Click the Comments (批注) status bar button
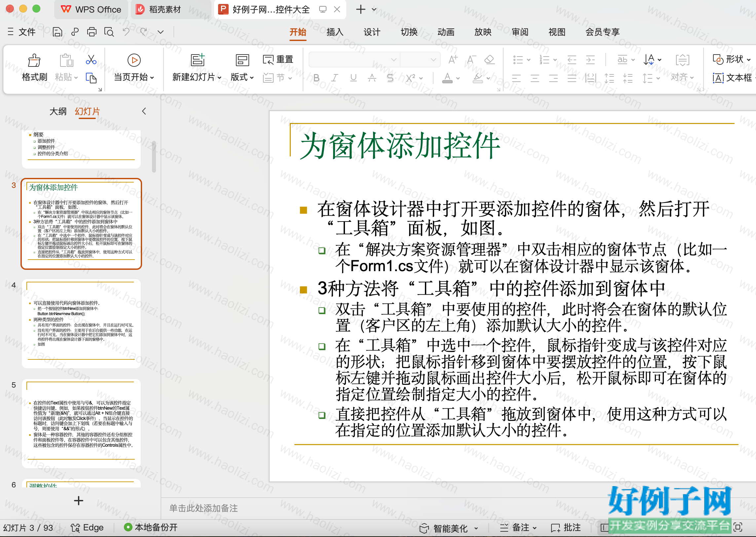 tap(566, 527)
